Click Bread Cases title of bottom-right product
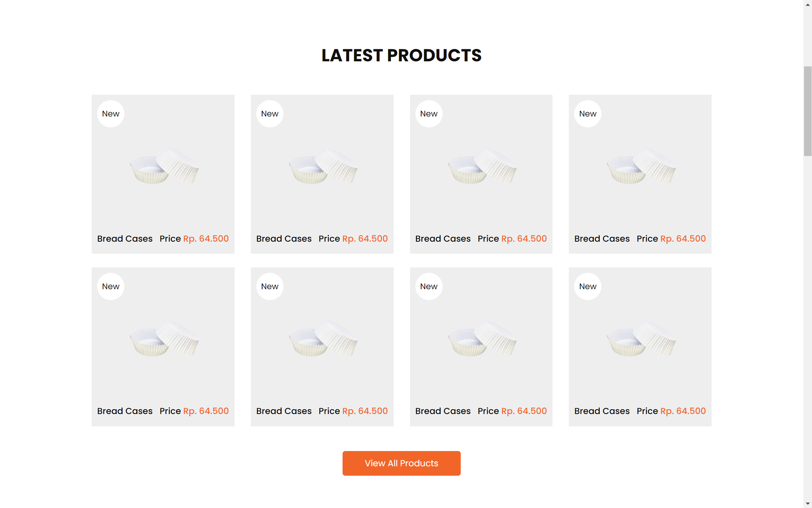The image size is (812, 508). click(602, 411)
